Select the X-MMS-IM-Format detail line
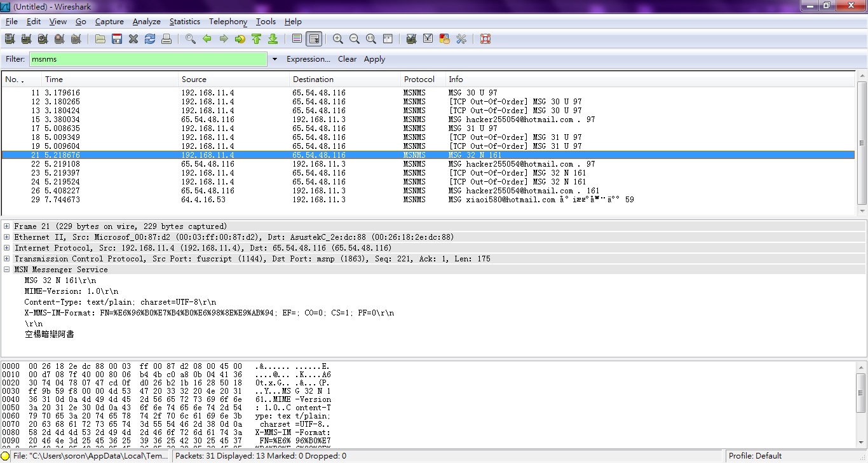The height and width of the screenshot is (463, 868). coord(209,313)
